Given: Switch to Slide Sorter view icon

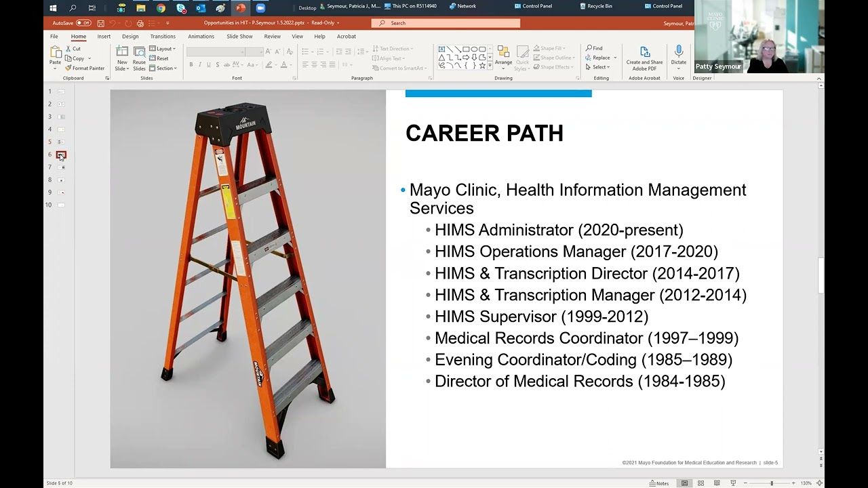Looking at the screenshot, I should [701, 483].
